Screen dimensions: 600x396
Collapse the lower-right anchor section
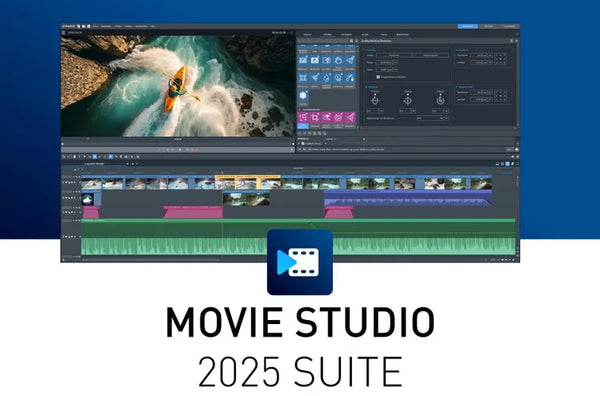[457, 87]
